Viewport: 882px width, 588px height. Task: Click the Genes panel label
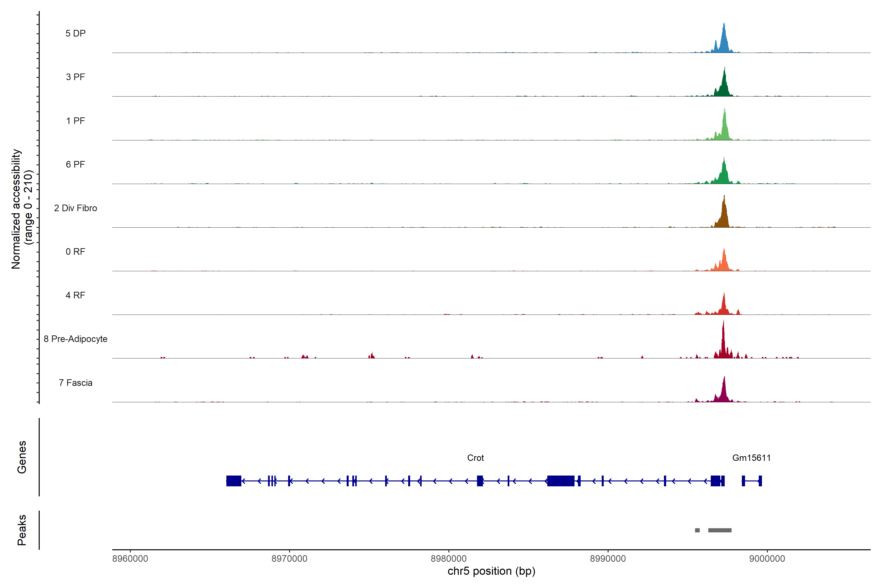pos(22,457)
